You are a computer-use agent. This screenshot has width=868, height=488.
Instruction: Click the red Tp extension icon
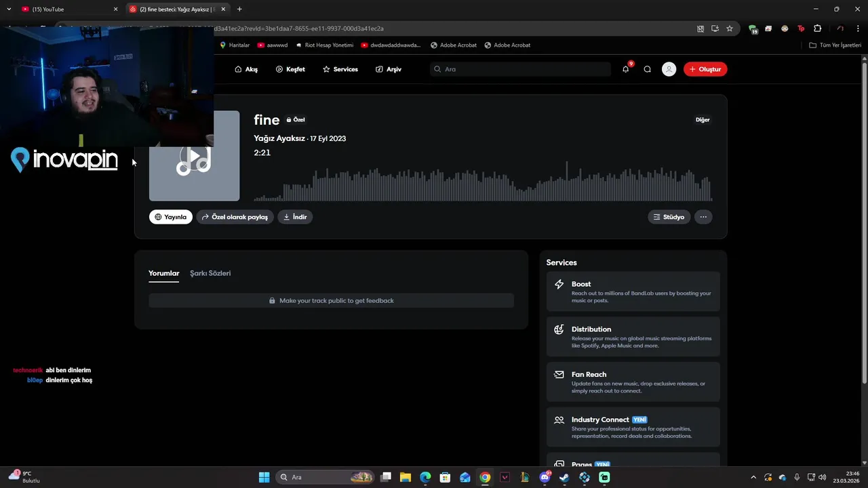pyautogui.click(x=801, y=28)
